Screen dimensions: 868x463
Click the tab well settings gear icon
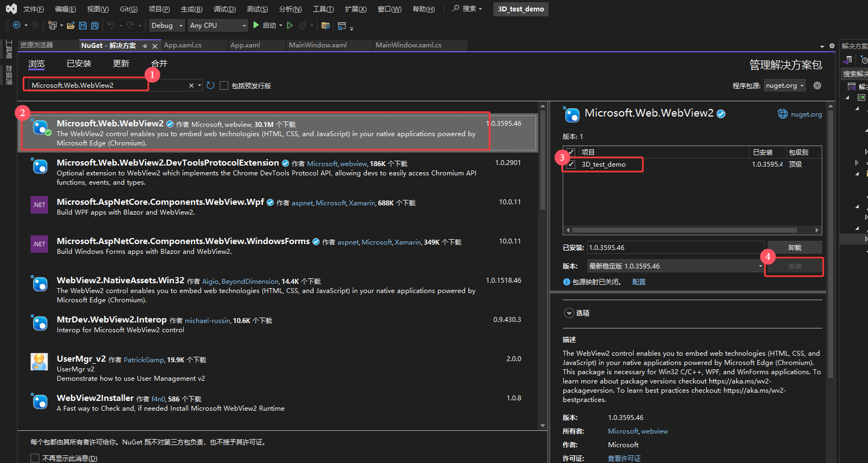(x=832, y=46)
